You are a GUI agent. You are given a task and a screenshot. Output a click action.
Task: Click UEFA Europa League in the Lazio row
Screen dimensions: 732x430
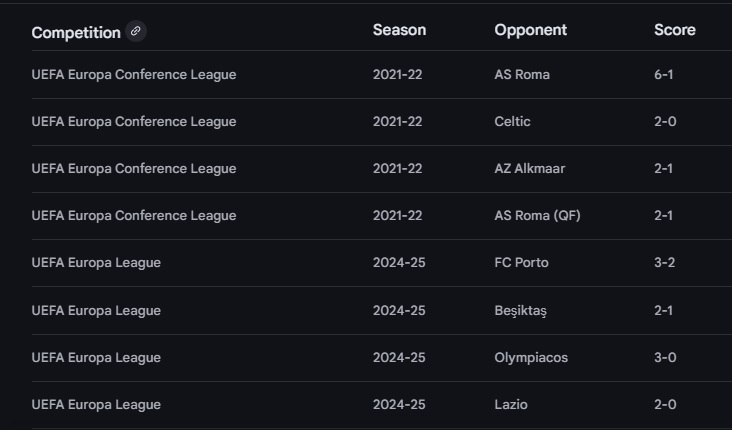pyautogui.click(x=96, y=405)
